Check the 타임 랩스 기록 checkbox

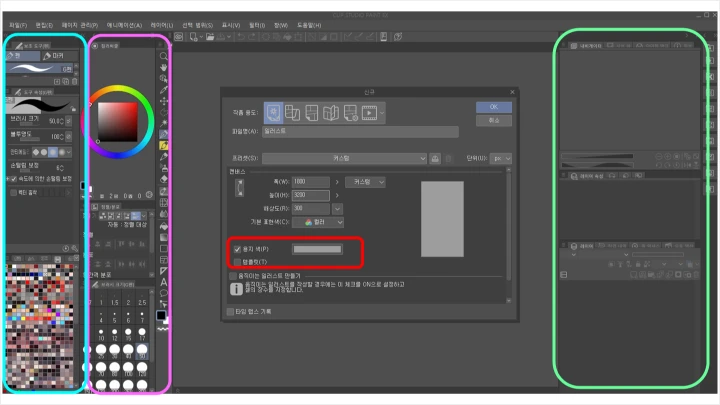click(231, 311)
